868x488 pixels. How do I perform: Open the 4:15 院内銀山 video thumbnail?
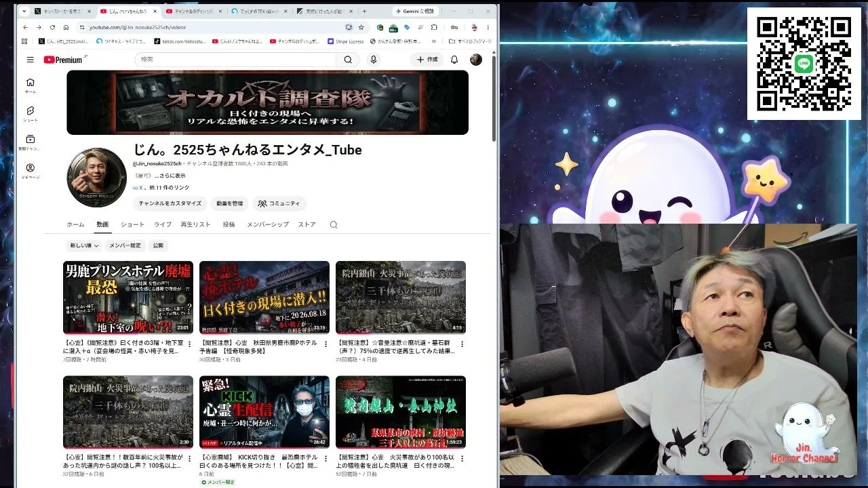tap(401, 298)
